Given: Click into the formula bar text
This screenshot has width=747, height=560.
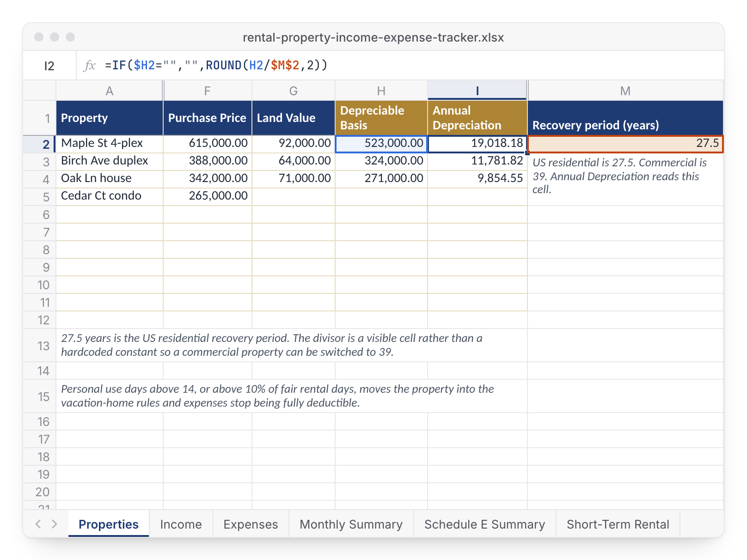Looking at the screenshot, I should [x=216, y=66].
